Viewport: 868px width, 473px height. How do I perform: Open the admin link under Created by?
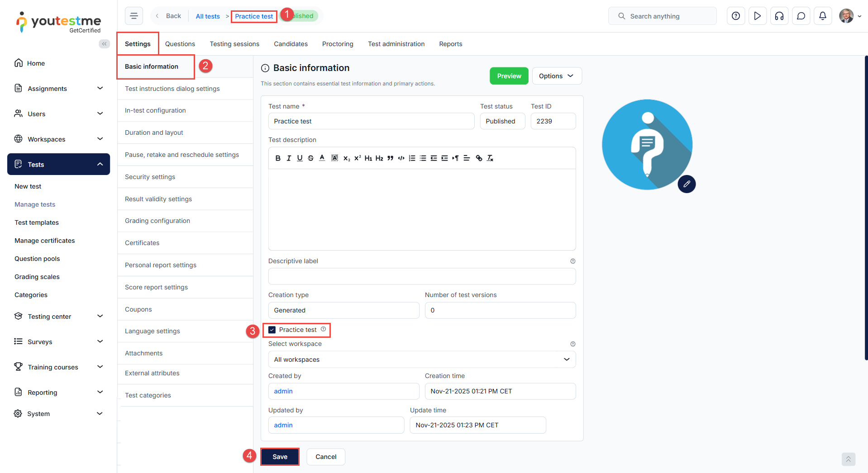click(283, 391)
